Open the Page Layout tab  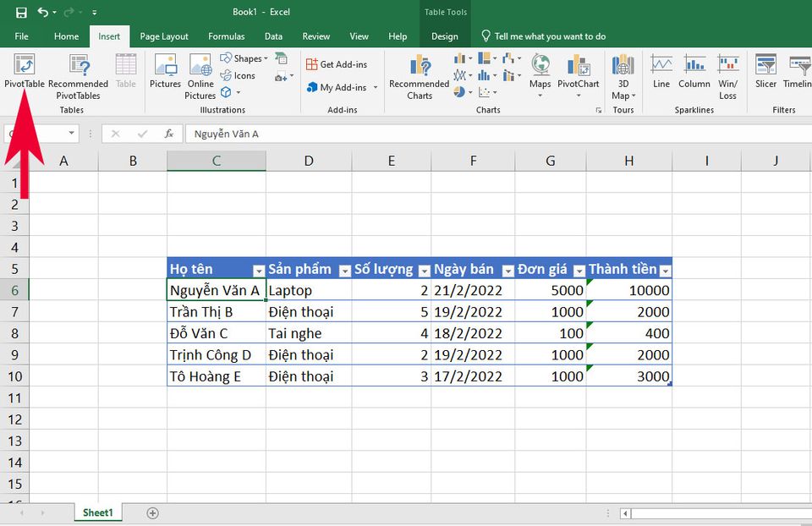164,36
